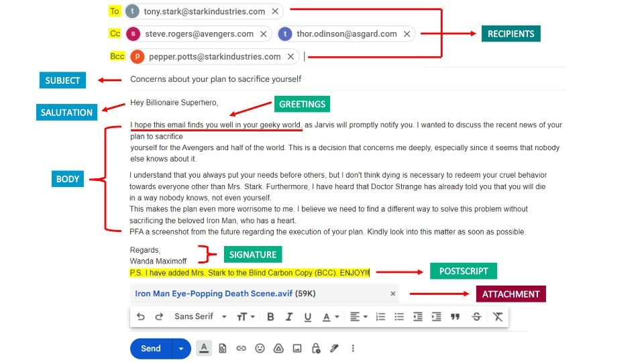The width and height of the screenshot is (644, 362).
Task: Apply quote formatting
Action: [x=455, y=317]
